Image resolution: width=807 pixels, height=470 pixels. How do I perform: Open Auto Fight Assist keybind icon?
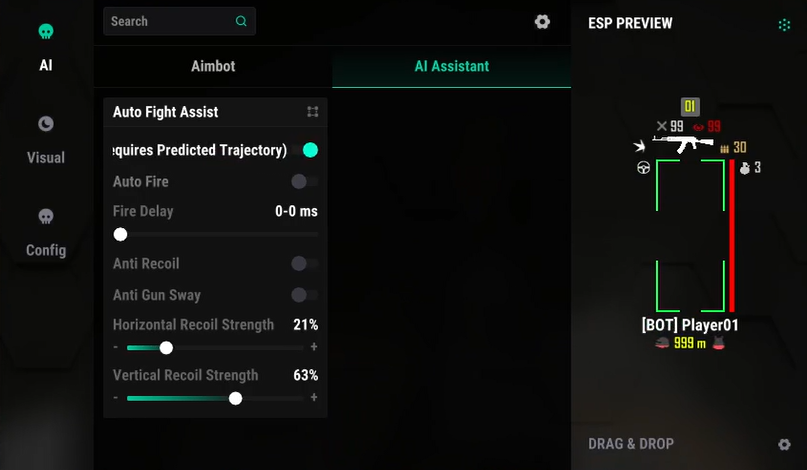pos(313,112)
